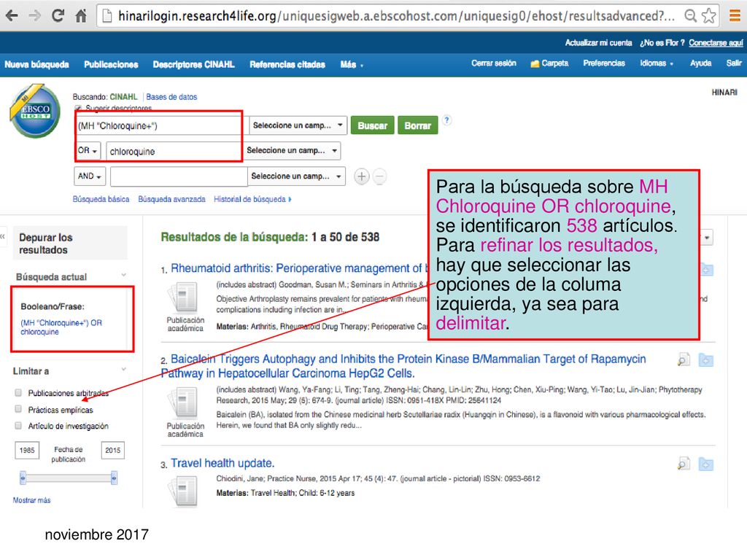
Task: Click document icon of Travel health update
Action: click(x=183, y=491)
